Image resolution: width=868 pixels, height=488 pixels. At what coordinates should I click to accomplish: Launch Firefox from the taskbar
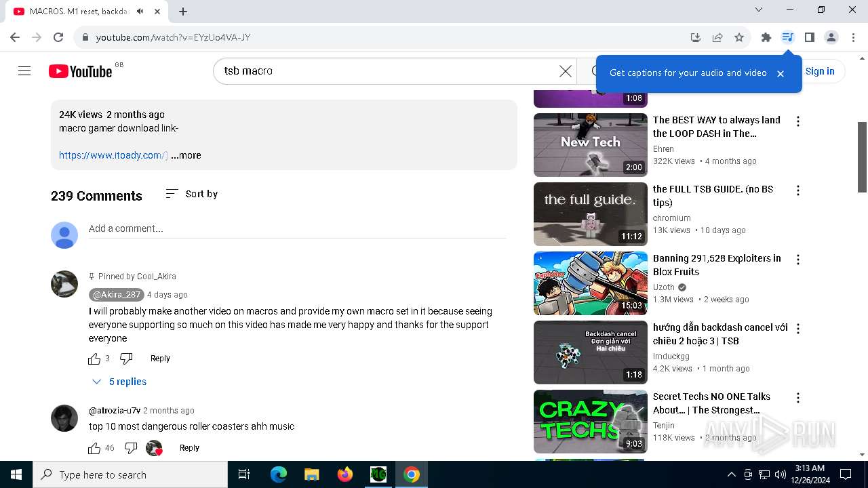tap(345, 474)
